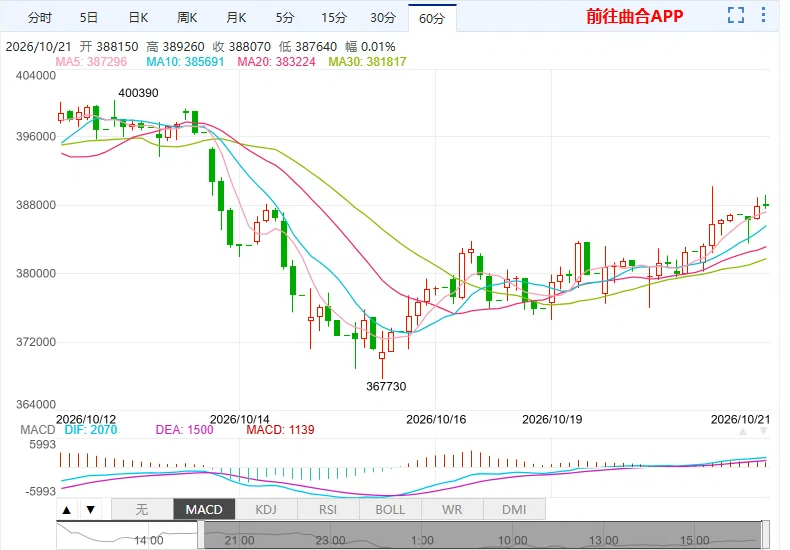790x550 pixels.
Task: Click the 14:00 marker in the navigator
Action: pyautogui.click(x=149, y=540)
